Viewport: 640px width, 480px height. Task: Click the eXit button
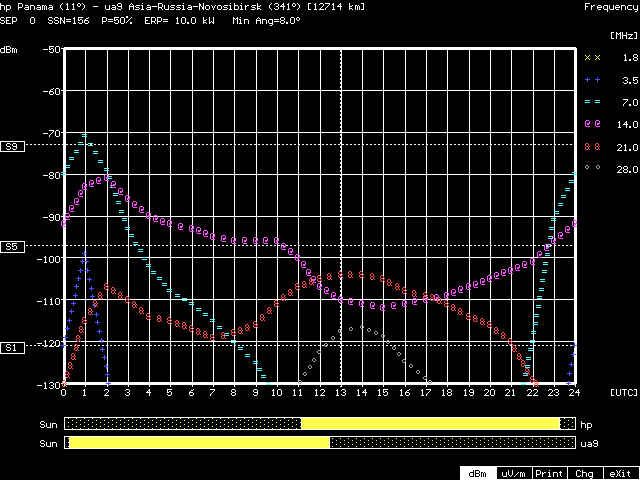pos(620,473)
